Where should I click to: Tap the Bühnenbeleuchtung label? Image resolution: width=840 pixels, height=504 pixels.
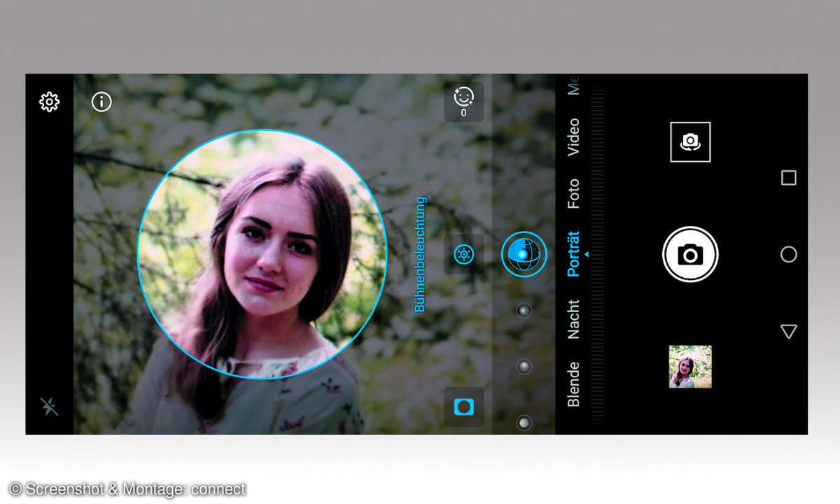[420, 254]
